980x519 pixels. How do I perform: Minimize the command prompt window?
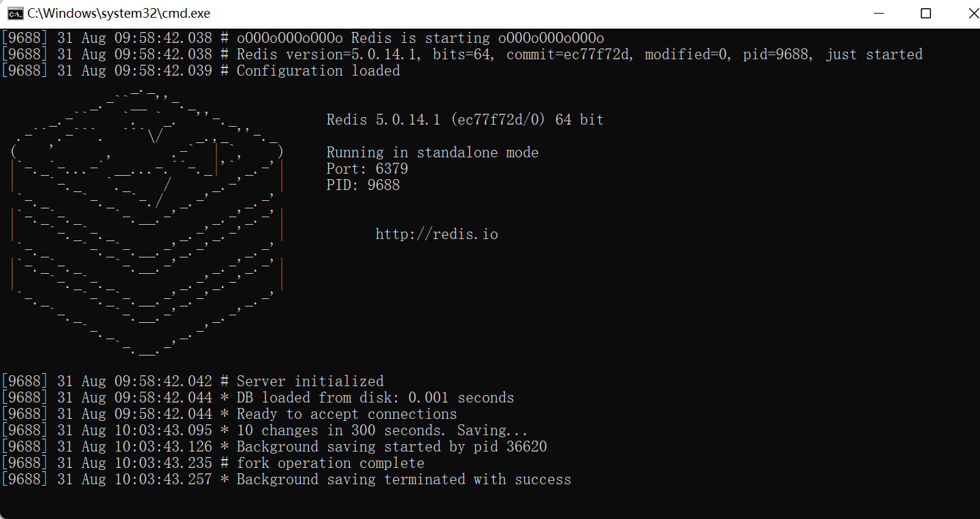(879, 13)
